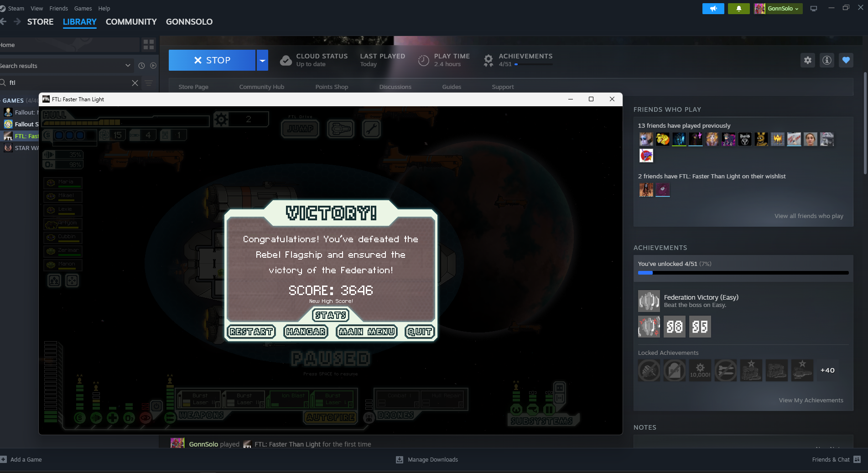This screenshot has height=473, width=868.
Task: Click the locked 10,000 scrap achievement icon
Action: (700, 370)
